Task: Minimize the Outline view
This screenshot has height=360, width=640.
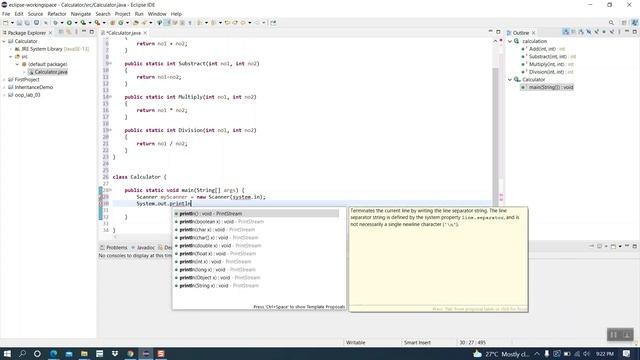Action: [627, 31]
